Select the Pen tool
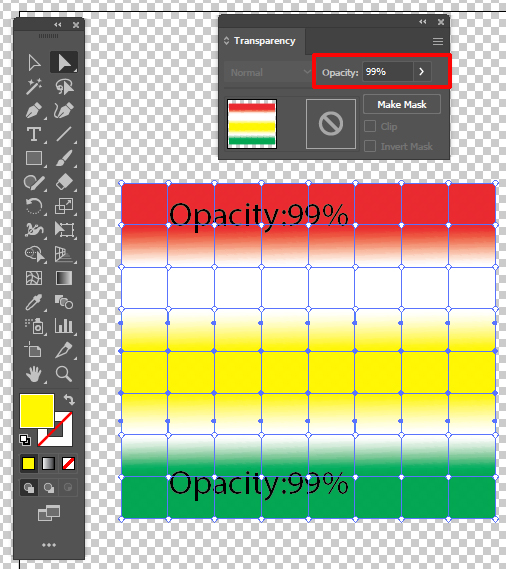Image resolution: width=506 pixels, height=569 pixels. coord(34,110)
